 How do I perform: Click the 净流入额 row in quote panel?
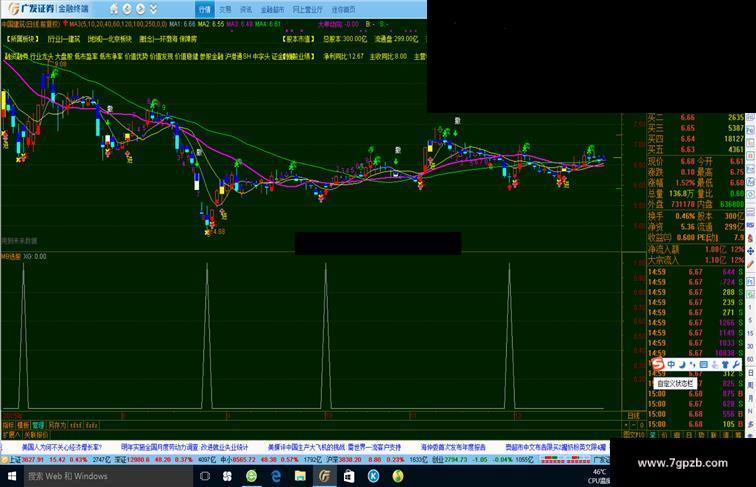click(x=696, y=249)
